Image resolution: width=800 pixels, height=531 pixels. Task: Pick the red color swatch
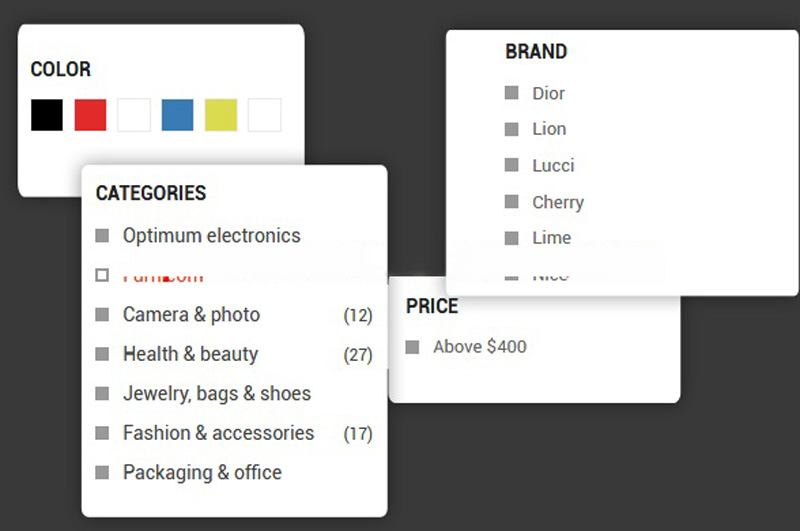(90, 115)
